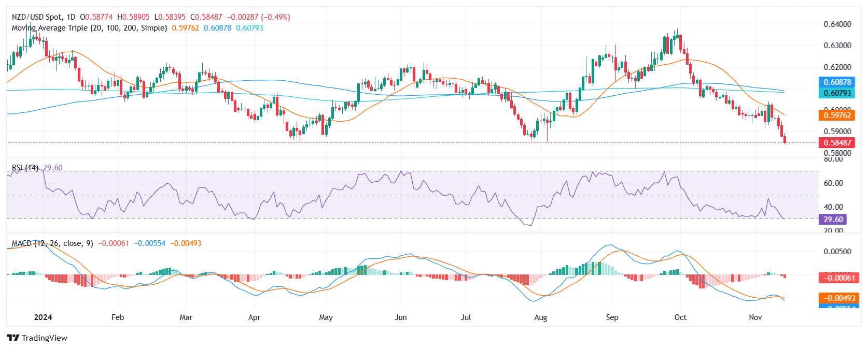The height and width of the screenshot is (349, 868).
Task: Click the Nov label on time axis
Action: point(755,317)
